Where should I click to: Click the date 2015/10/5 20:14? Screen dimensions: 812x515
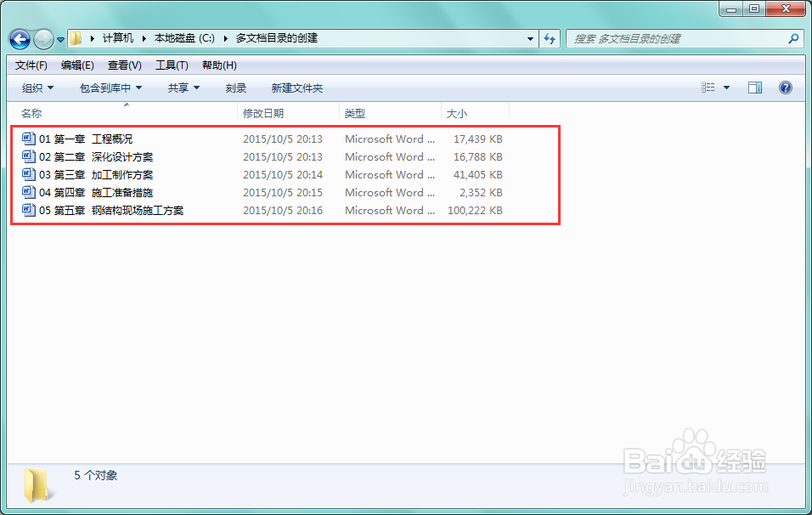pos(283,174)
